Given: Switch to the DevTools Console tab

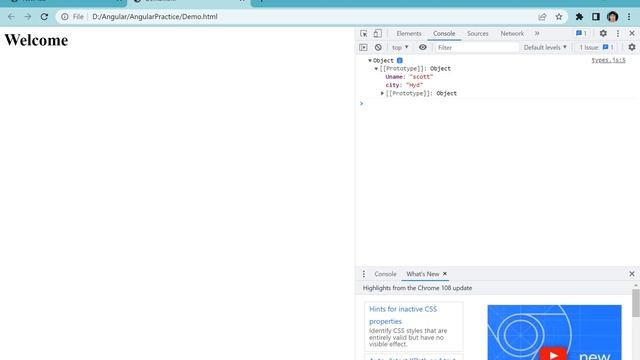Looking at the screenshot, I should click(444, 33).
